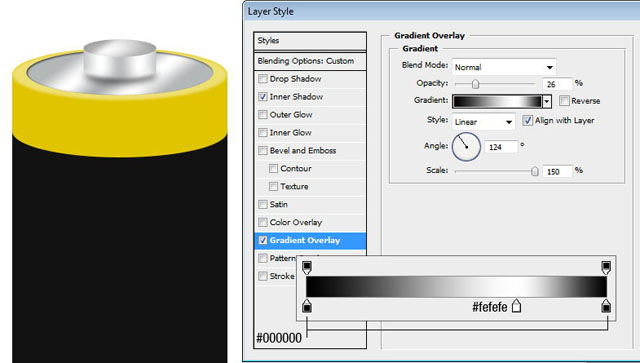Select Color Overlay style row
Screen dimensions: 640x363
pos(310,223)
